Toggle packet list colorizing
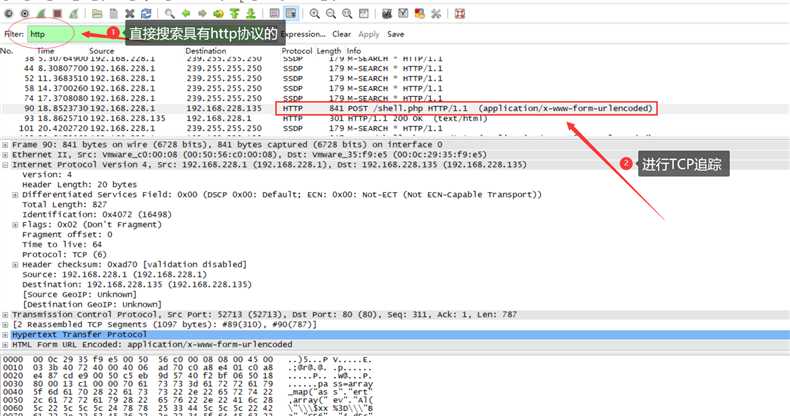The image size is (790, 416). [x=274, y=14]
